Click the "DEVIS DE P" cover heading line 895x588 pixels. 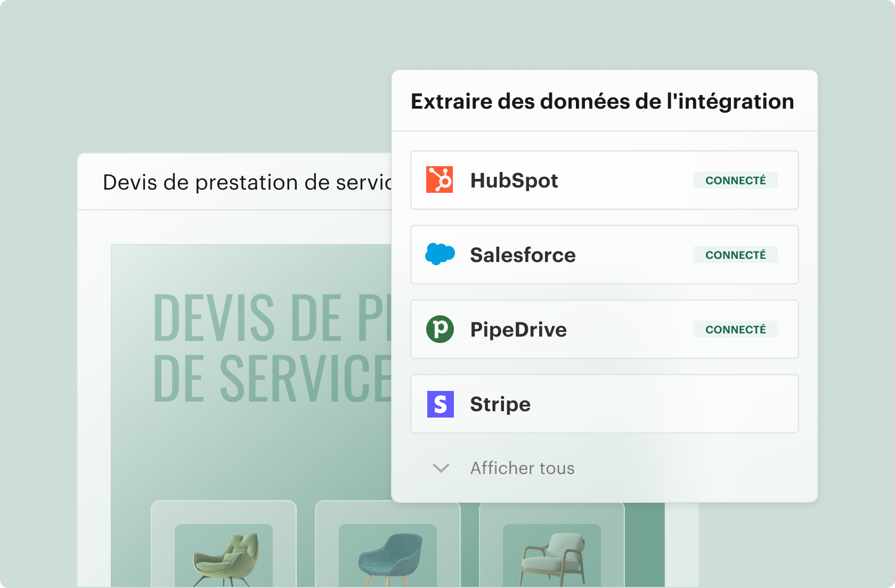(x=272, y=317)
